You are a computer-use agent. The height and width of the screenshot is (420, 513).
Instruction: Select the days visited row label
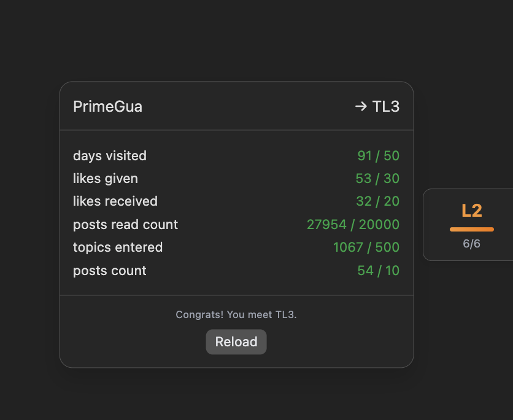pos(110,156)
